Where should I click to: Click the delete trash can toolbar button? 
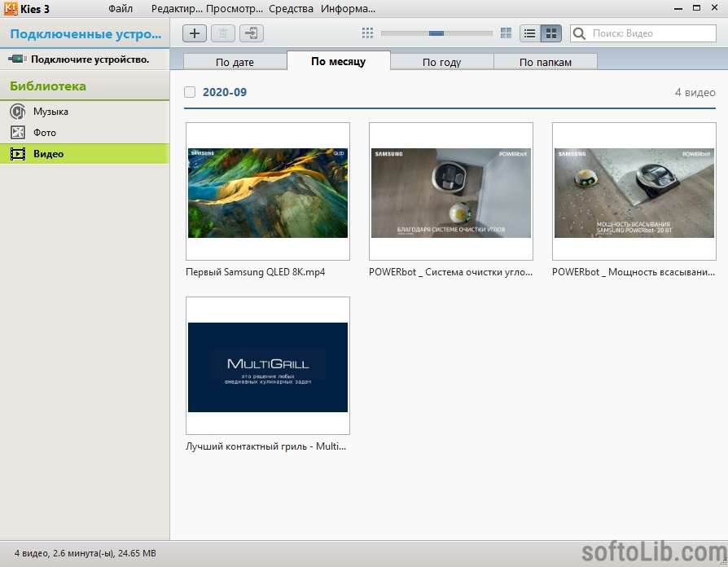(x=223, y=33)
